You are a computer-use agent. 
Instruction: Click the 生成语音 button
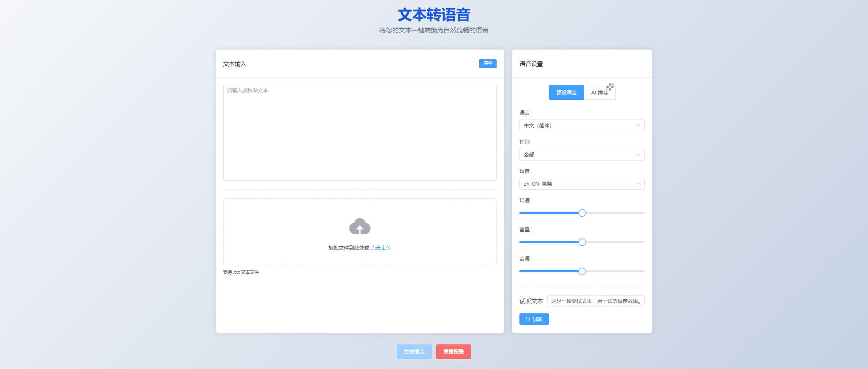click(x=414, y=352)
